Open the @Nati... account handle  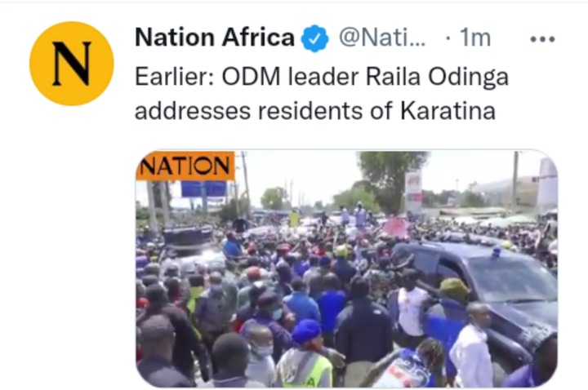point(382,38)
